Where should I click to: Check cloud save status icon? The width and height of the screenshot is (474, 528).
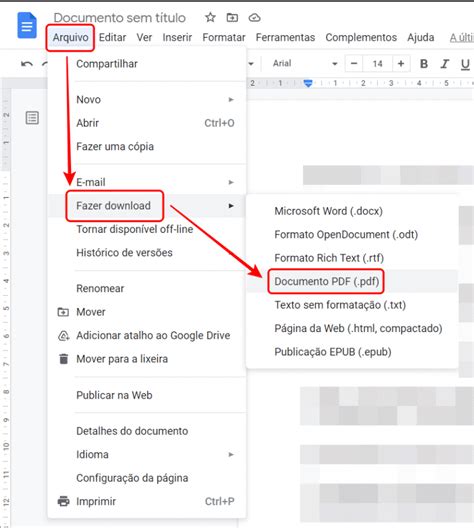pyautogui.click(x=255, y=18)
